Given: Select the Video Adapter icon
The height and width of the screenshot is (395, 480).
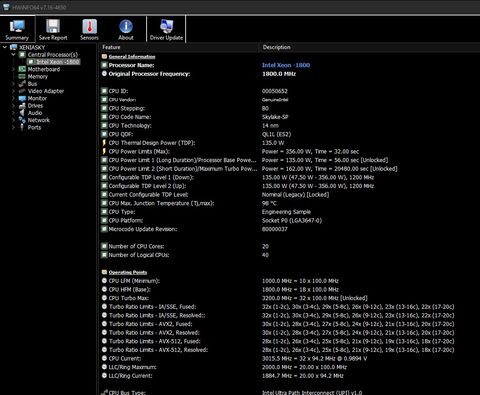Looking at the screenshot, I should tap(22, 91).
